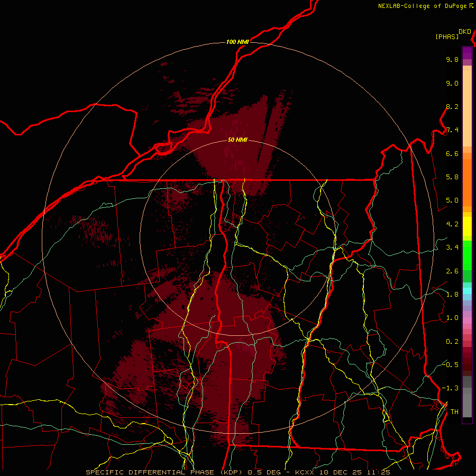
Task: Click the 1.0 legend value
Action: coord(452,318)
